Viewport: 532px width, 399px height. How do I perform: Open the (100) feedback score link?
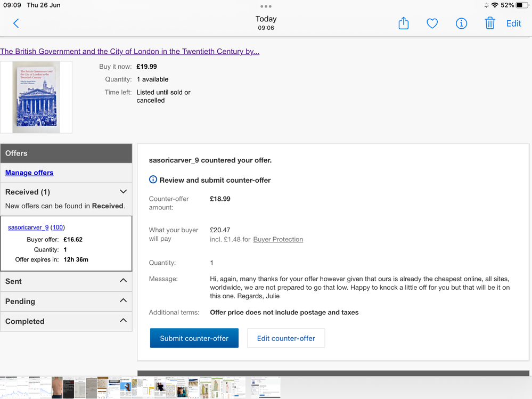point(58,227)
